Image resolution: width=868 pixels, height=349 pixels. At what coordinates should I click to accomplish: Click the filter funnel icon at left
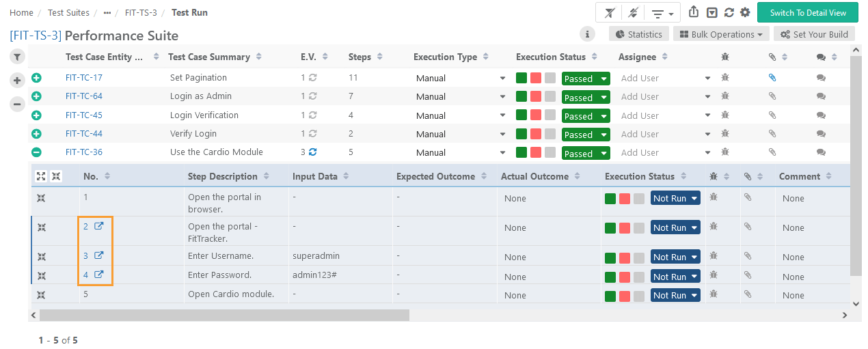[18, 57]
